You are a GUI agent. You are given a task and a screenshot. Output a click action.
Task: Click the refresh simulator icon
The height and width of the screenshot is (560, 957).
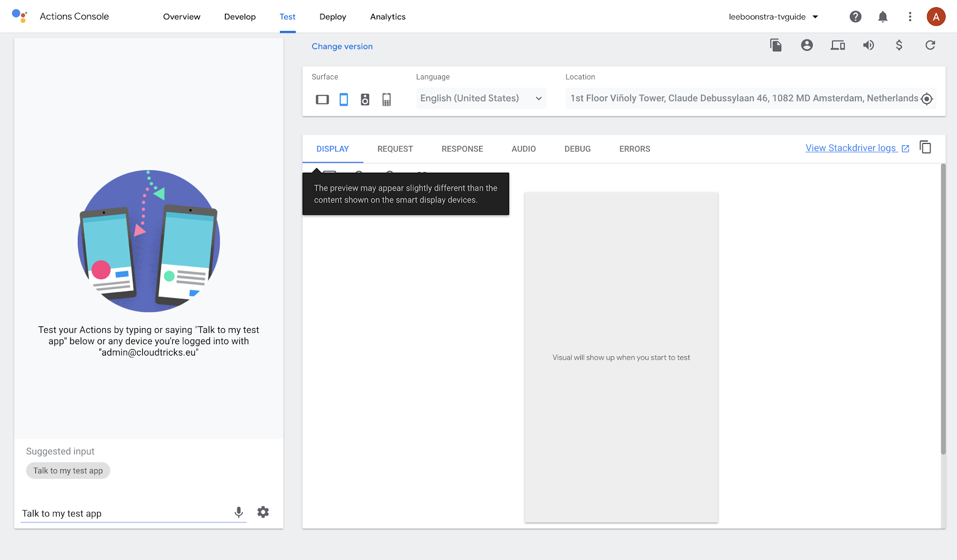pyautogui.click(x=930, y=45)
